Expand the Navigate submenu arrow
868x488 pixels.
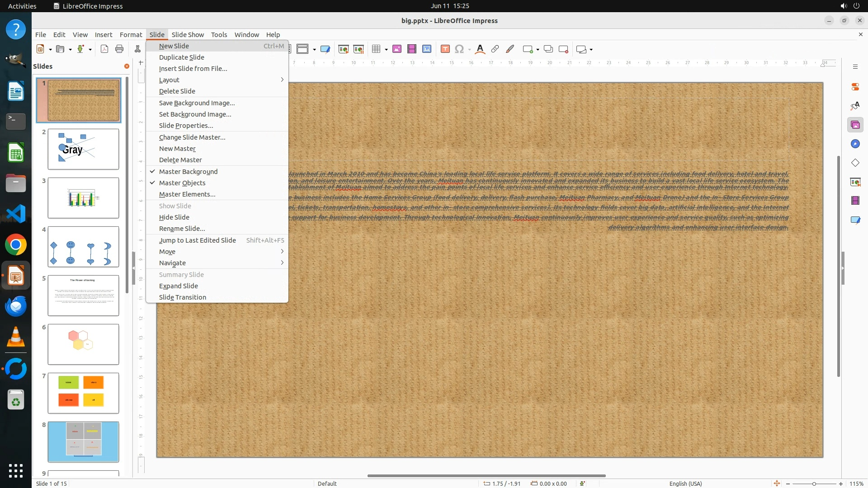coord(282,263)
